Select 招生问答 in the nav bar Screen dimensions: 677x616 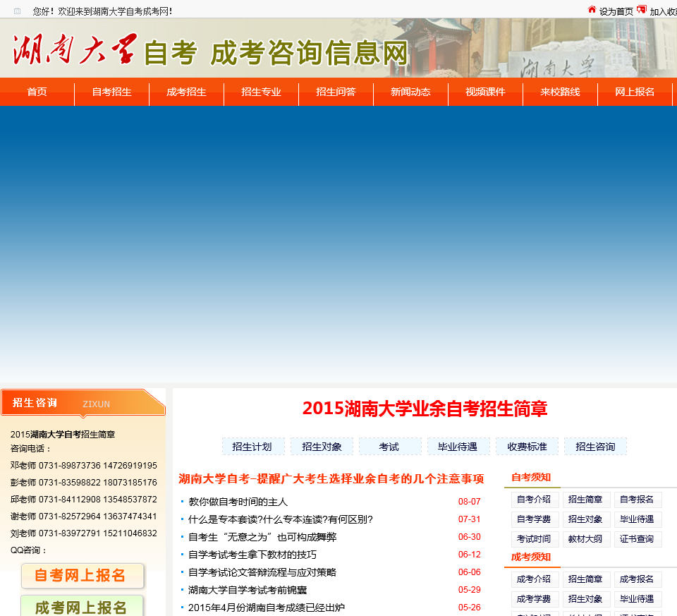click(x=336, y=92)
